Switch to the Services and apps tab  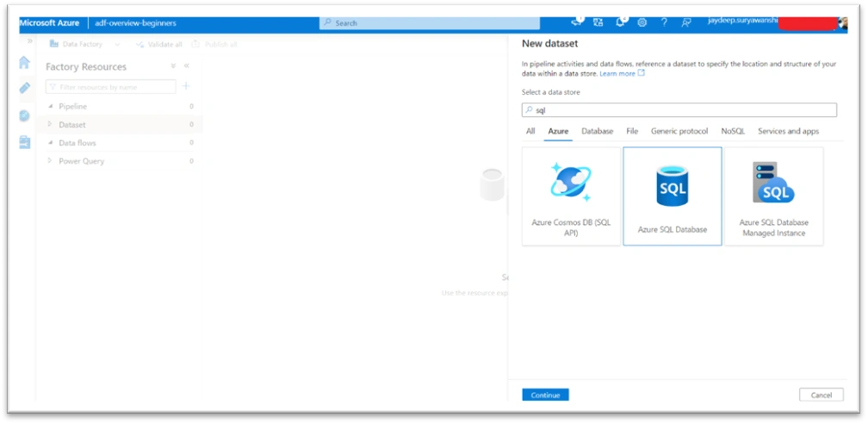click(788, 131)
